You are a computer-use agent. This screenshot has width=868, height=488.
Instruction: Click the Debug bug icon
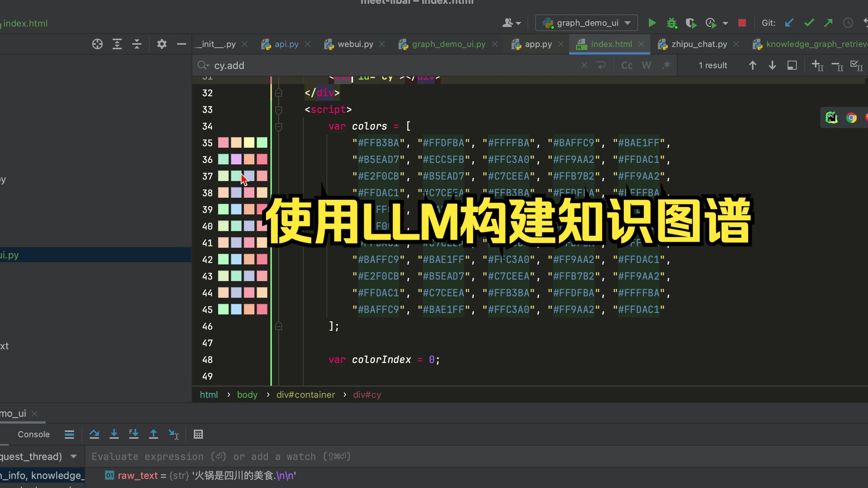[x=672, y=23]
